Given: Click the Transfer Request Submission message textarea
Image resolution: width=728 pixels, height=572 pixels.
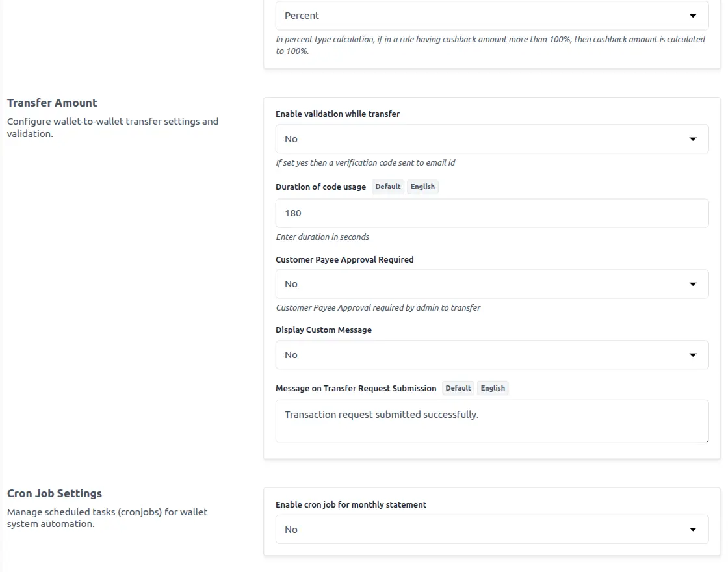Looking at the screenshot, I should tap(491, 421).
